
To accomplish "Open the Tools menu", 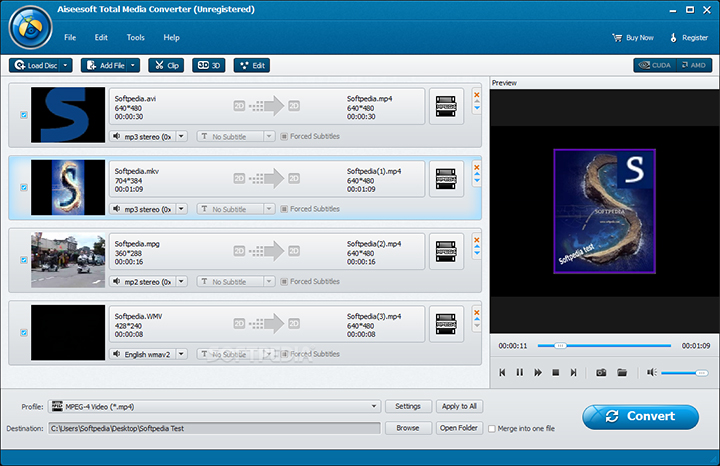I will pos(135,37).
